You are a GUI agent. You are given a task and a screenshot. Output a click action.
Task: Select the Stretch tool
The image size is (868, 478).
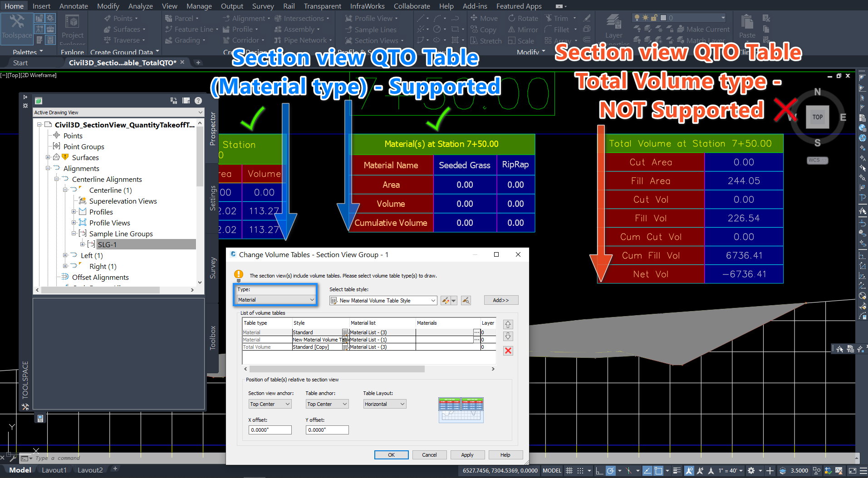(x=485, y=41)
